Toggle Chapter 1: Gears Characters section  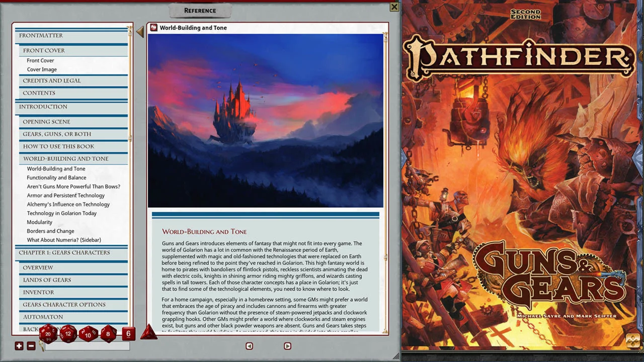pyautogui.click(x=71, y=252)
